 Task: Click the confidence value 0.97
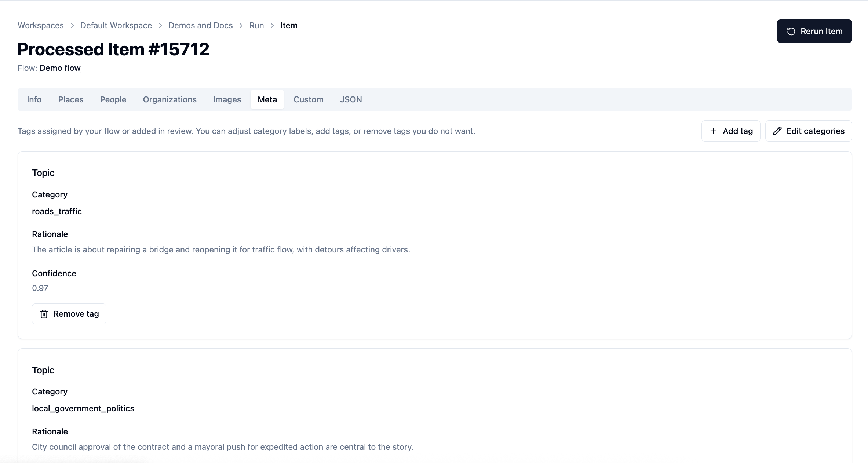40,288
